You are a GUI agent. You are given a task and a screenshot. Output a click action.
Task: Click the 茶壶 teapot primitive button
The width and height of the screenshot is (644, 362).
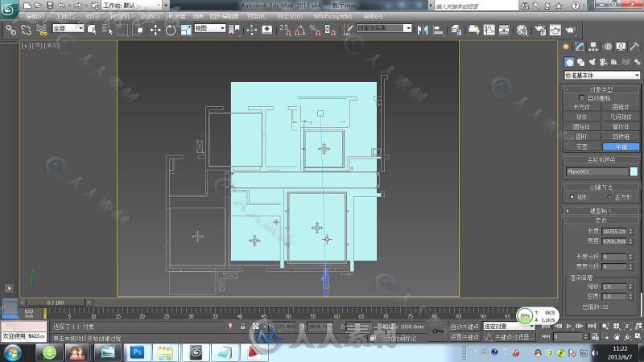581,146
